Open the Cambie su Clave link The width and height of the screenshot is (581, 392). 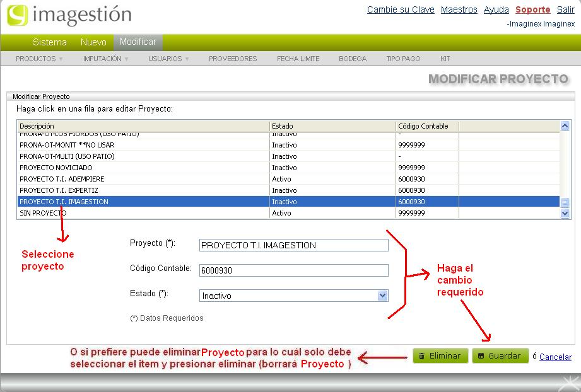[401, 9]
